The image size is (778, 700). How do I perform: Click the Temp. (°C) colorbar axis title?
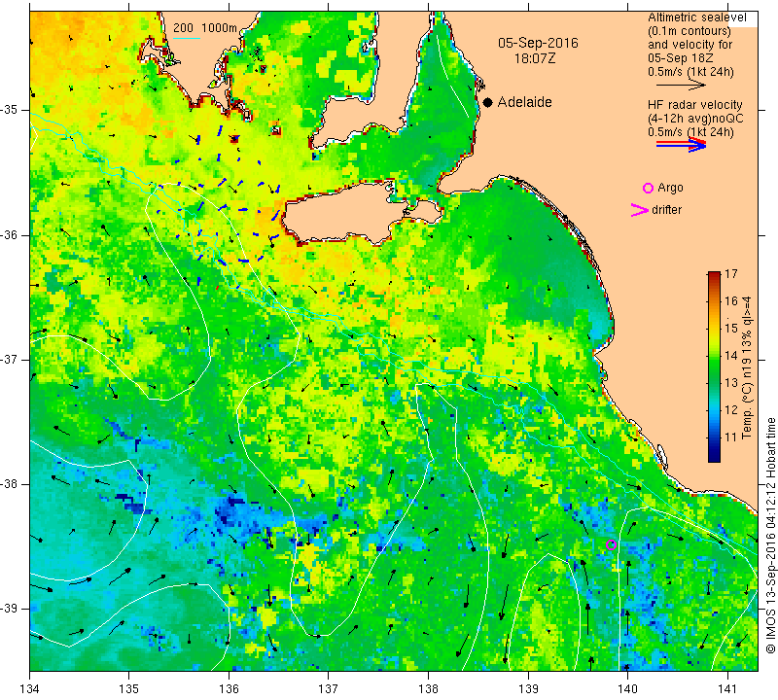pyautogui.click(x=746, y=367)
